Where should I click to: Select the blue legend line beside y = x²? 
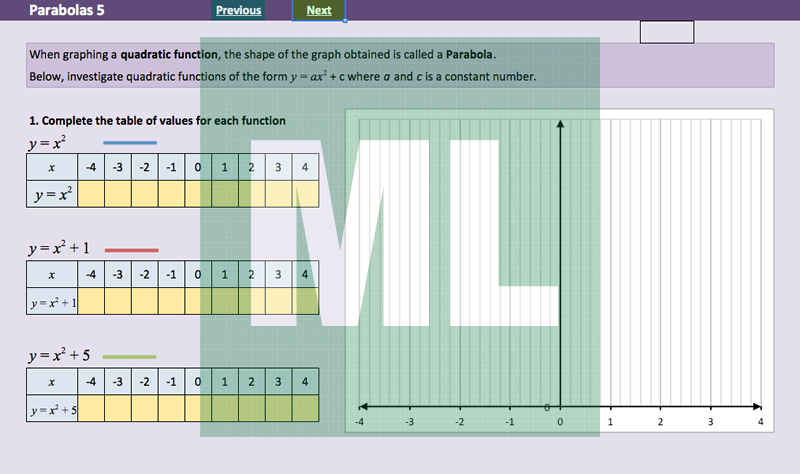pyautogui.click(x=130, y=143)
